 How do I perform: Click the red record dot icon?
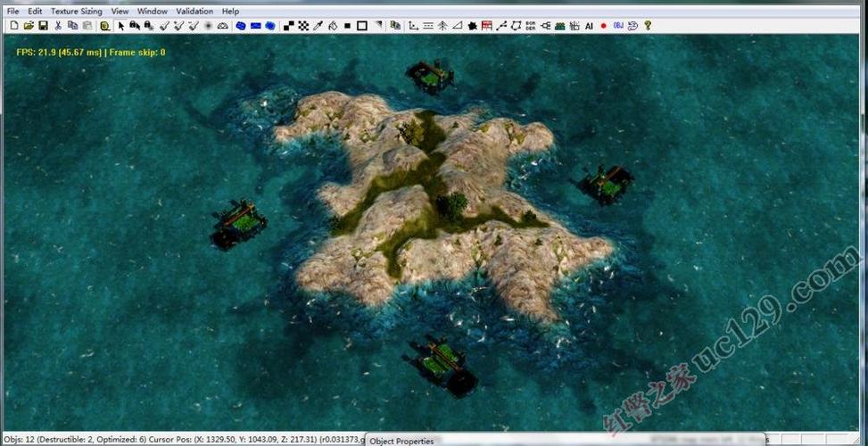pos(603,26)
